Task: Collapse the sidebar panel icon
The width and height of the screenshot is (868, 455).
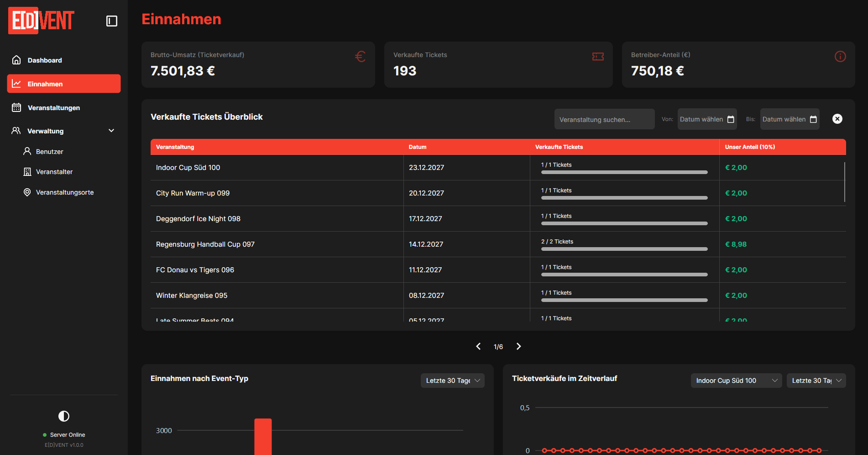Action: [112, 21]
